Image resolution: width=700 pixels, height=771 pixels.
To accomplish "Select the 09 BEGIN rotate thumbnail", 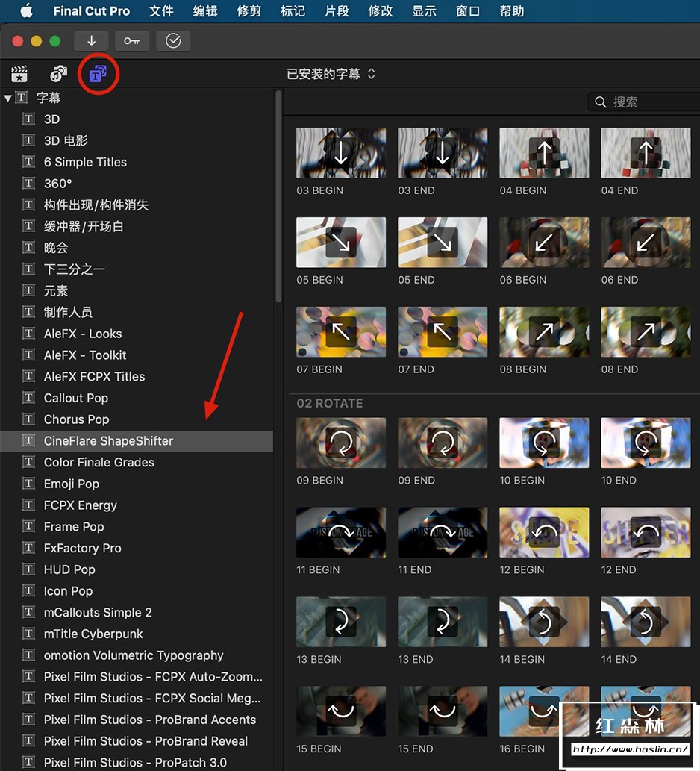I will coord(340,443).
